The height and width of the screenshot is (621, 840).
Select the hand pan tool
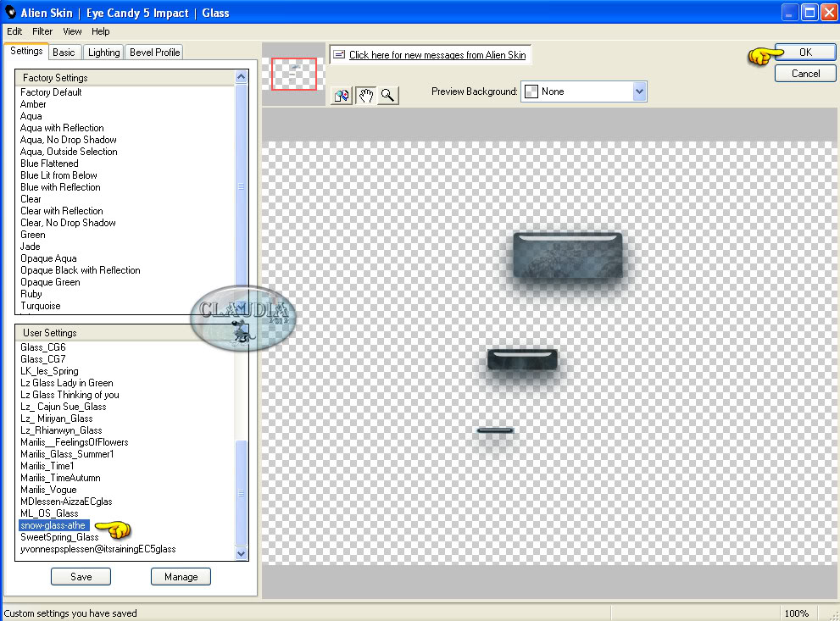pyautogui.click(x=366, y=95)
